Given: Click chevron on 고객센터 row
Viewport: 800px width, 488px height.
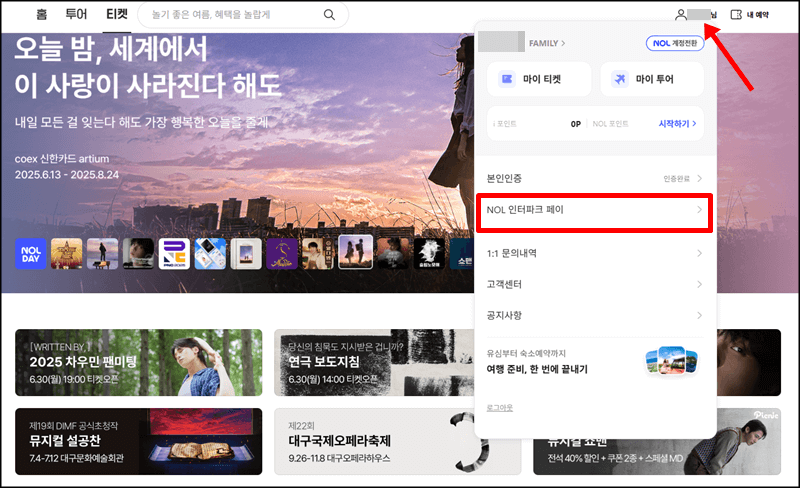Looking at the screenshot, I should 699,284.
